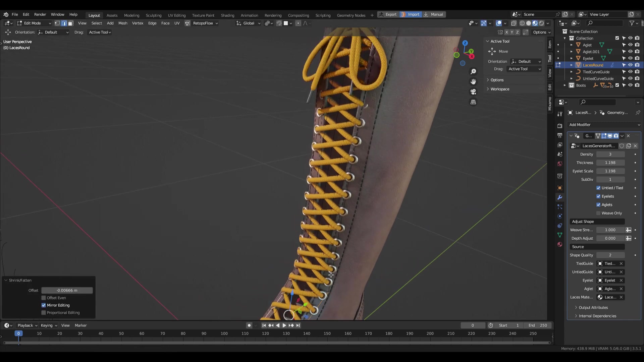Viewport: 644px width, 362px height.
Task: Uncheck Mirror Editing in Shrink/Fatten panel
Action: click(44, 305)
